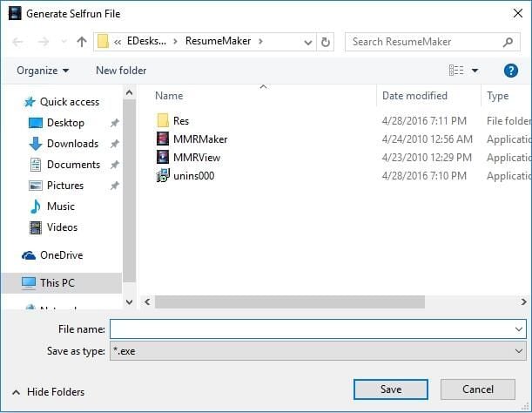Click the Generate Selfrun File title icon
The width and height of the screenshot is (532, 413).
coord(15,14)
